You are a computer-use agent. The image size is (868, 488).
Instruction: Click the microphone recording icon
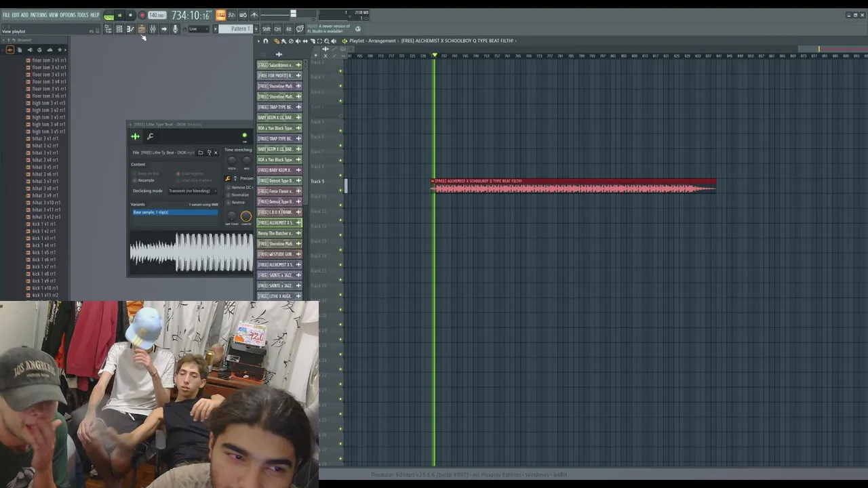click(175, 29)
